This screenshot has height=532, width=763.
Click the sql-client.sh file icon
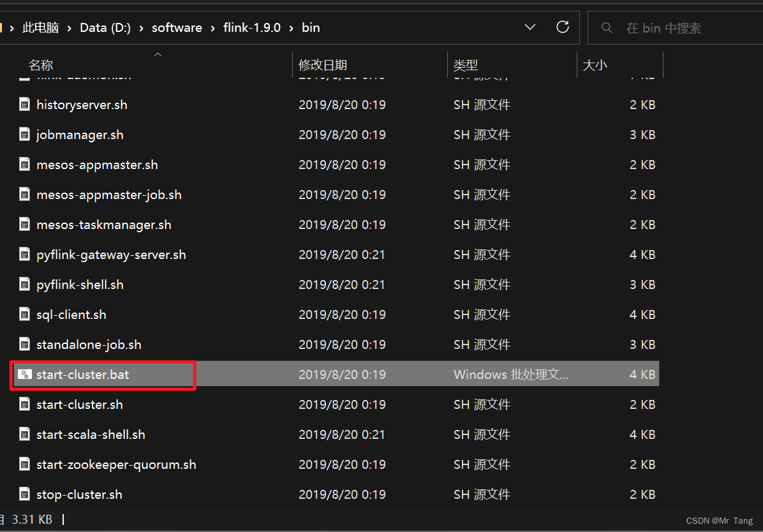(x=24, y=314)
